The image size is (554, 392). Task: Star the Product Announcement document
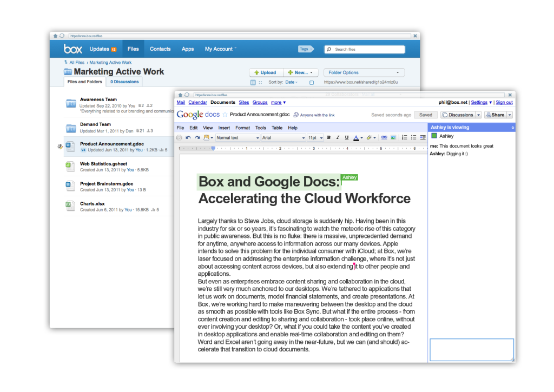point(225,115)
